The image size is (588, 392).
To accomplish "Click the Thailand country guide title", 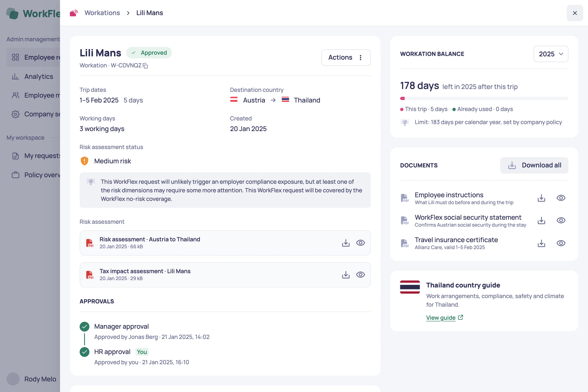I will pyautogui.click(x=463, y=285).
